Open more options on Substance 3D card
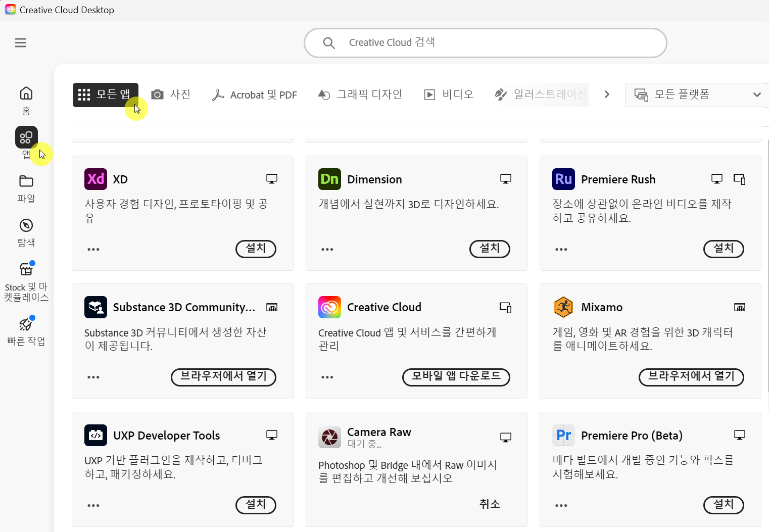Viewport: 769px width, 532px height. point(93,377)
